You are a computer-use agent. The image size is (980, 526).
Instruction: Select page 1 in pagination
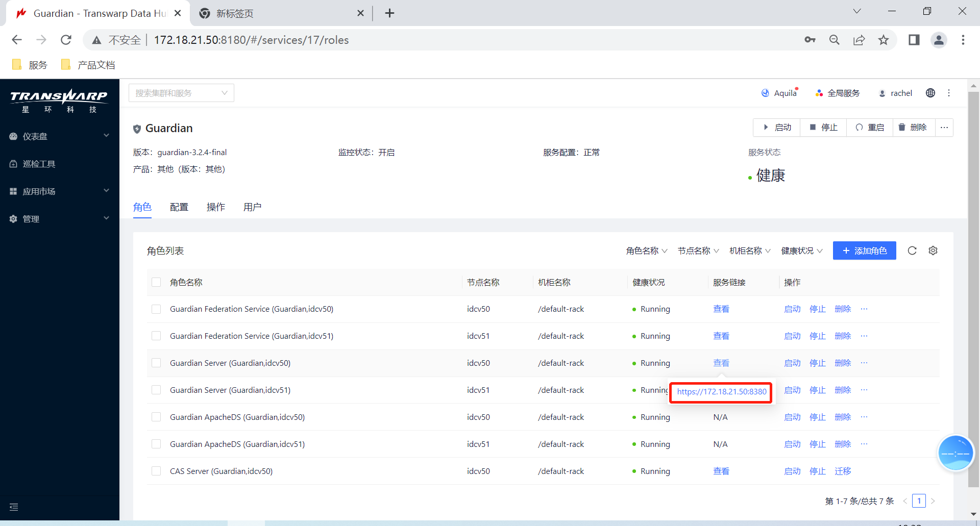coord(919,501)
